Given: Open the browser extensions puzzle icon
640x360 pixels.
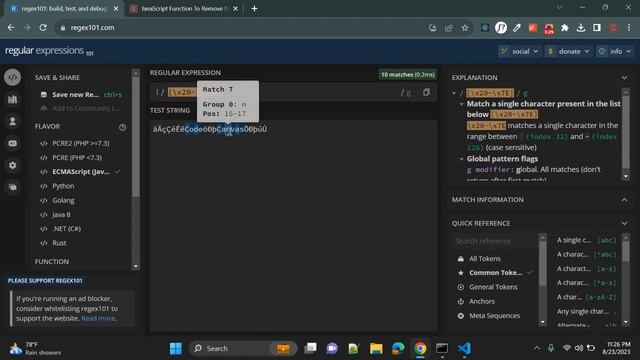Looking at the screenshot, I should coord(565,28).
